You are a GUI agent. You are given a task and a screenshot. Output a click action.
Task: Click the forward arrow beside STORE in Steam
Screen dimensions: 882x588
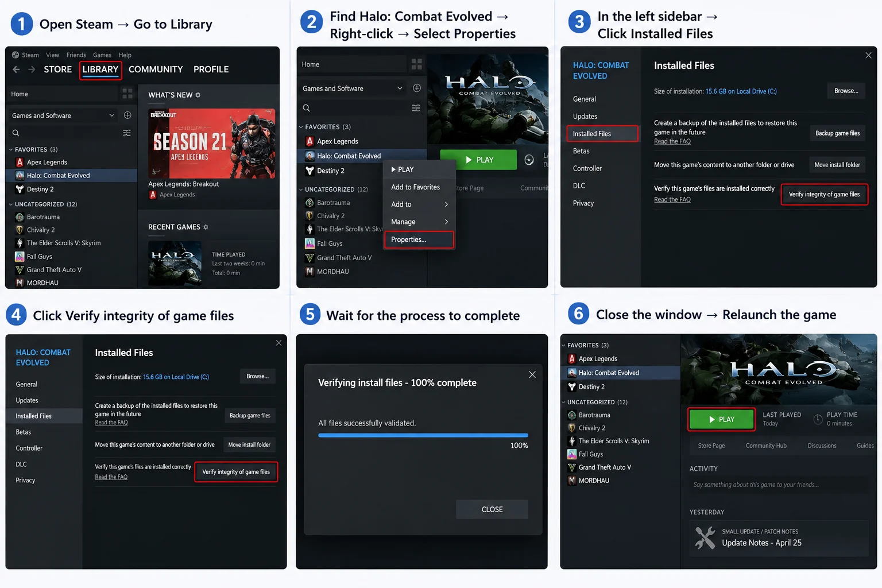pyautogui.click(x=32, y=69)
